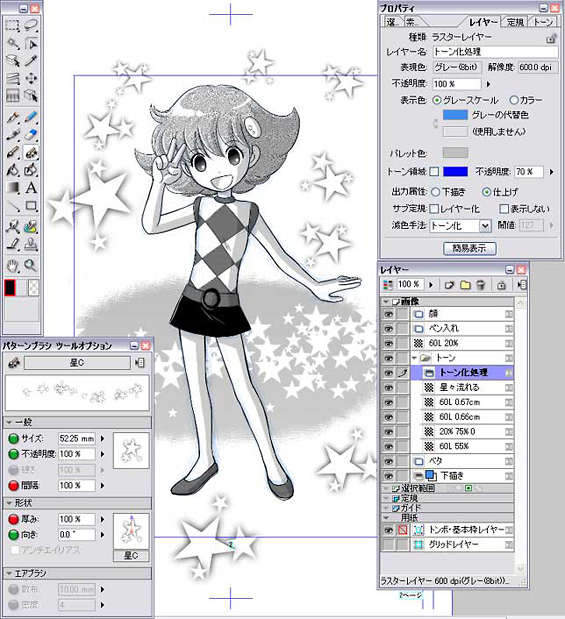Hide the ペン入れ layer with eye icon
565x619 pixels.
(x=389, y=328)
